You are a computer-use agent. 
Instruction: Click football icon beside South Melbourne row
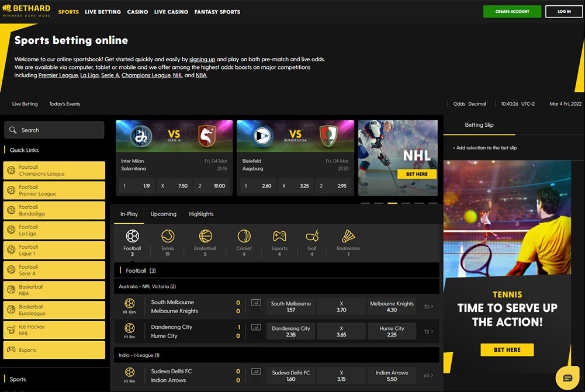(130, 303)
